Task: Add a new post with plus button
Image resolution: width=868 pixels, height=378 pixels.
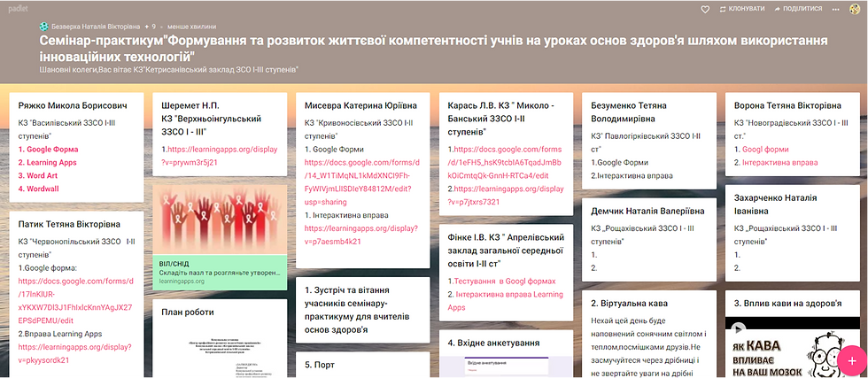Action: (x=852, y=359)
